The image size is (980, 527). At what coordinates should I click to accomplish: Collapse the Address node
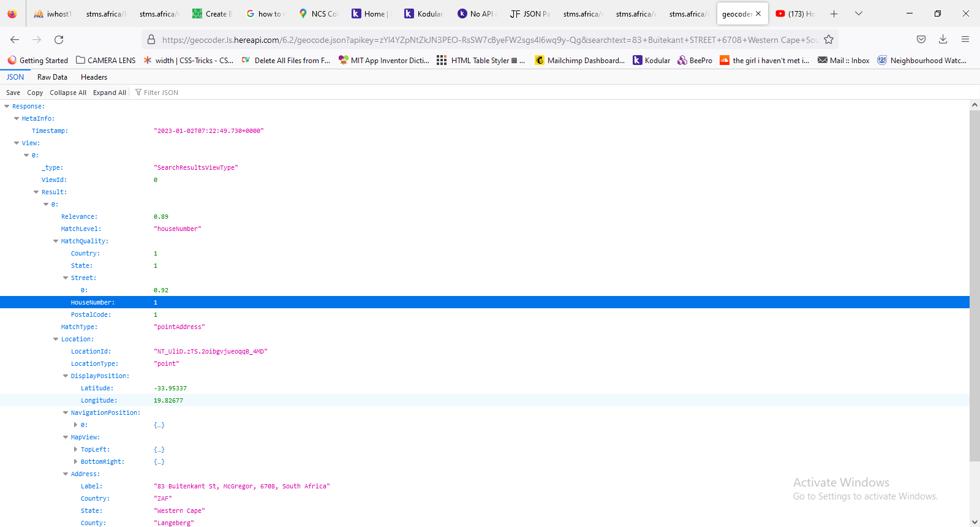point(66,474)
